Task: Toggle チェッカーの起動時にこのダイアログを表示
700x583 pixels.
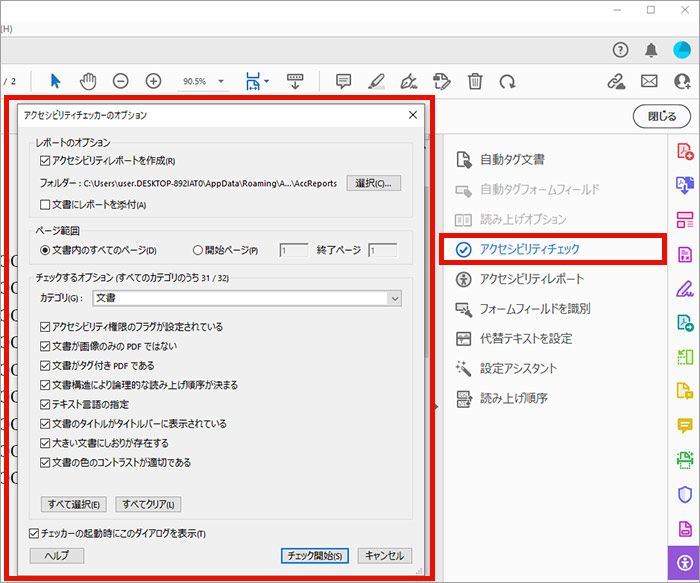Action: pyautogui.click(x=33, y=533)
